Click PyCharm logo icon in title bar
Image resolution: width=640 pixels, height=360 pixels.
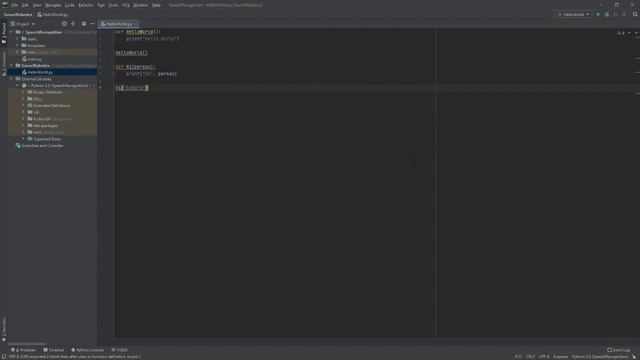tap(5, 5)
